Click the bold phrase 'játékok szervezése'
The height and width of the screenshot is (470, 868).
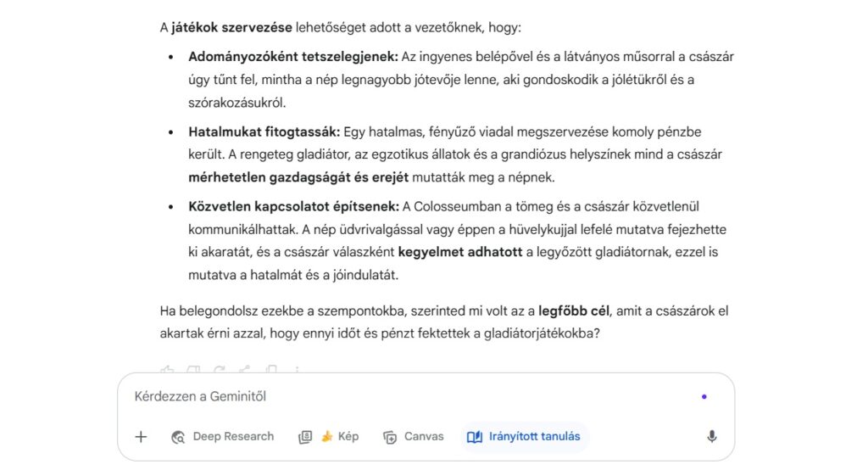coord(231,28)
